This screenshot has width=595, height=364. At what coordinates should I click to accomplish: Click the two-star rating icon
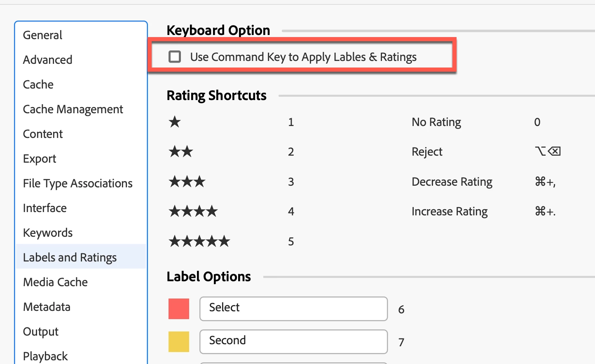(181, 152)
